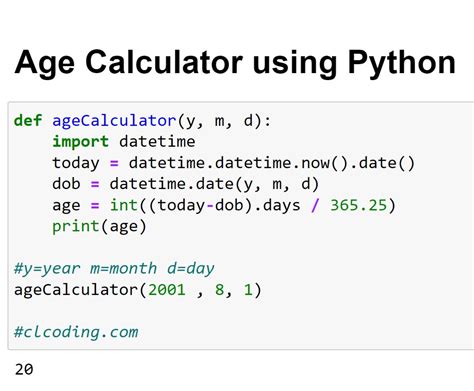The image size is (474, 391).
Task: Click the month argument 8 in call
Action: (x=219, y=290)
